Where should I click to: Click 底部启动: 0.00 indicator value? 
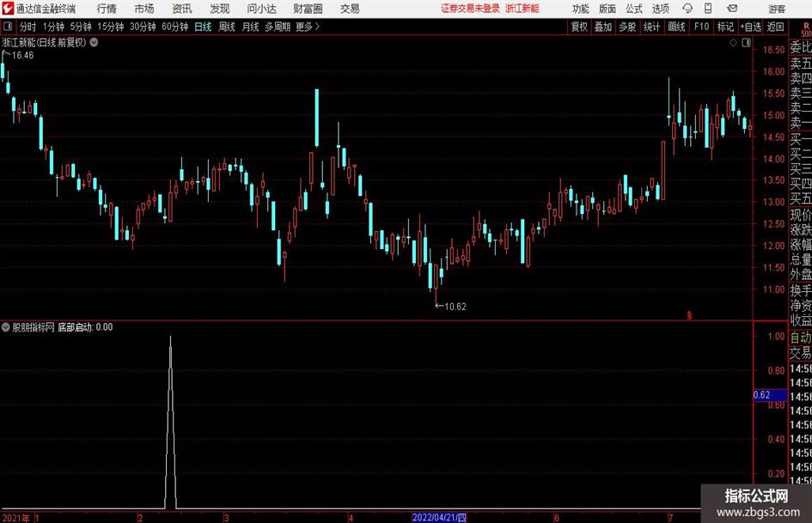coord(85,327)
